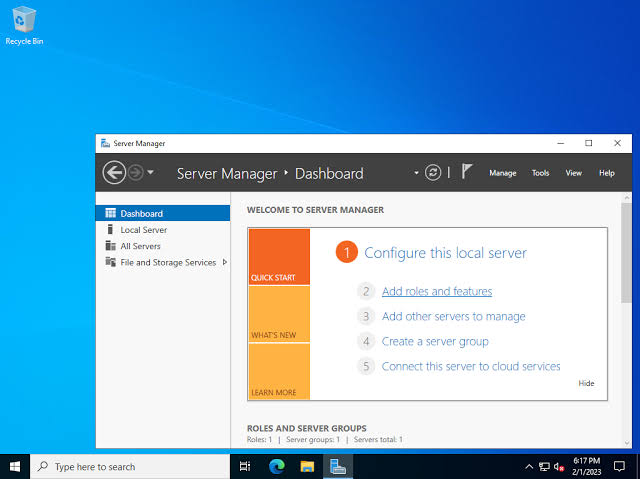
Task: Select the LEARN MORE tile
Action: click(x=279, y=371)
